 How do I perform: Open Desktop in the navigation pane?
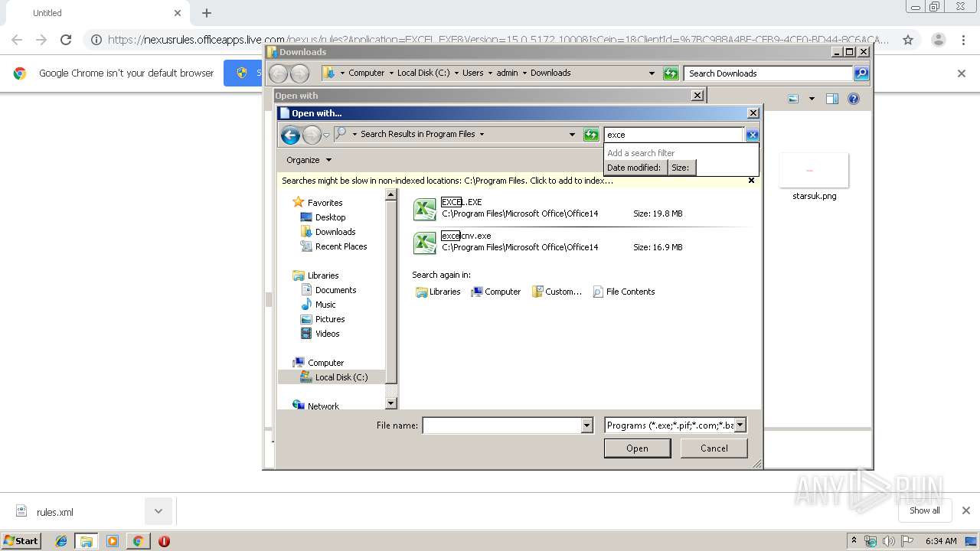[330, 217]
